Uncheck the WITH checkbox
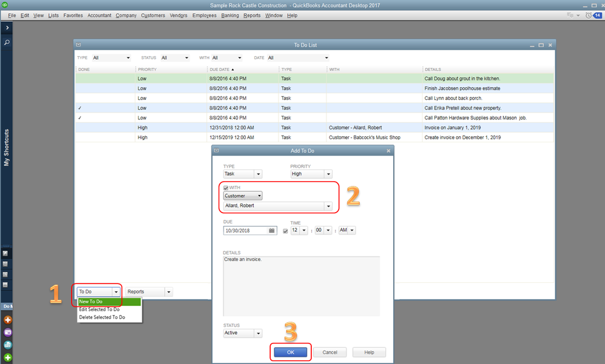Viewport: 605px width, 364px height. point(226,188)
